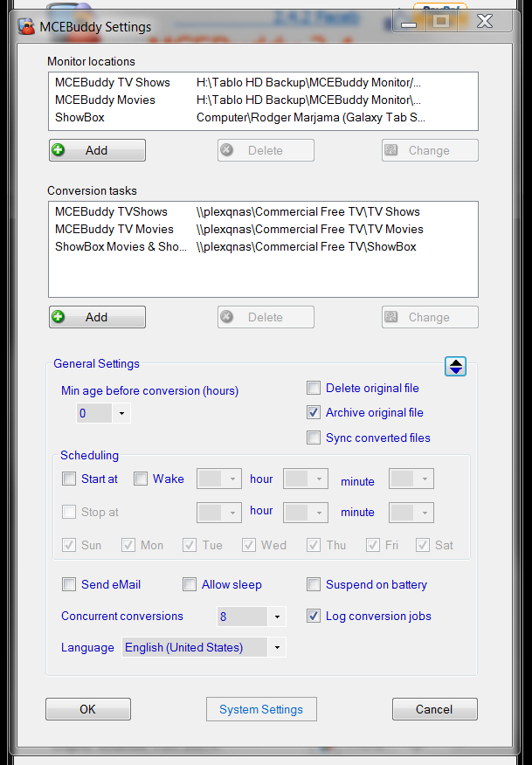Open dropdown after minute in Stop at row

(411, 513)
